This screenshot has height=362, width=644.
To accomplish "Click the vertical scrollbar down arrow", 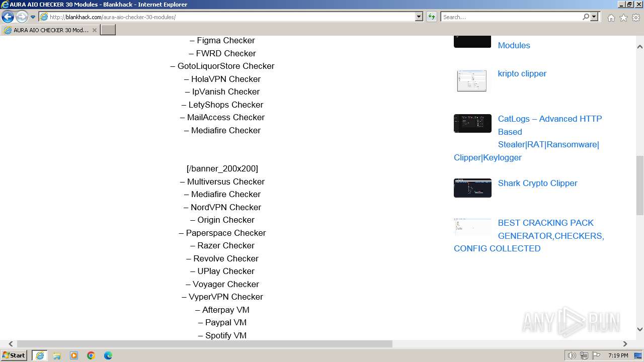I will pos(639,329).
